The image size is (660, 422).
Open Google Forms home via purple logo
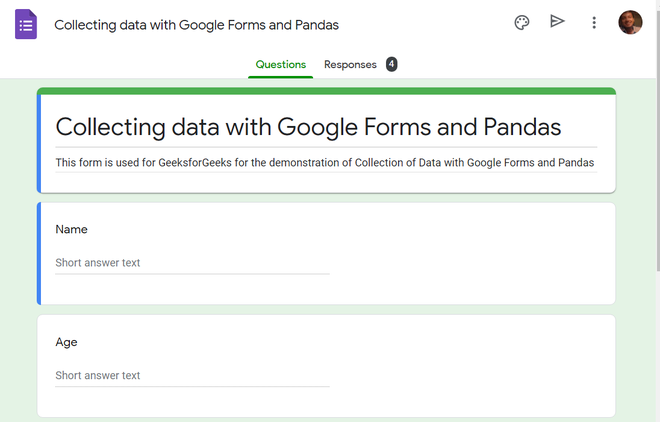point(26,23)
